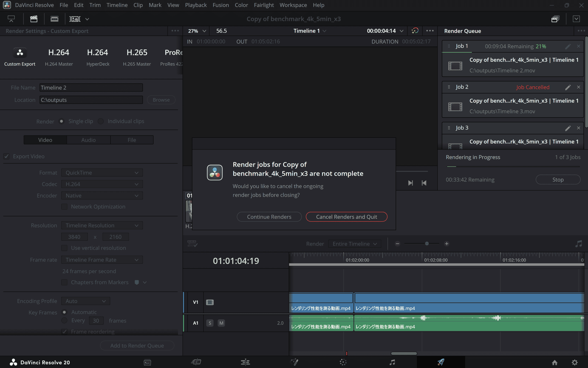
Task: Open the Fairlight menu
Action: pyautogui.click(x=264, y=5)
